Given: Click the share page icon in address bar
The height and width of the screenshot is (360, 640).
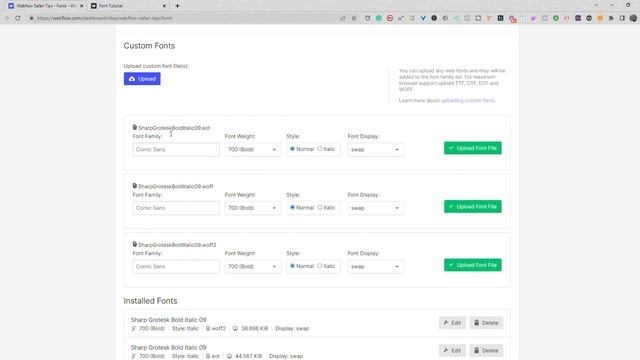Looking at the screenshot, I should (x=342, y=18).
